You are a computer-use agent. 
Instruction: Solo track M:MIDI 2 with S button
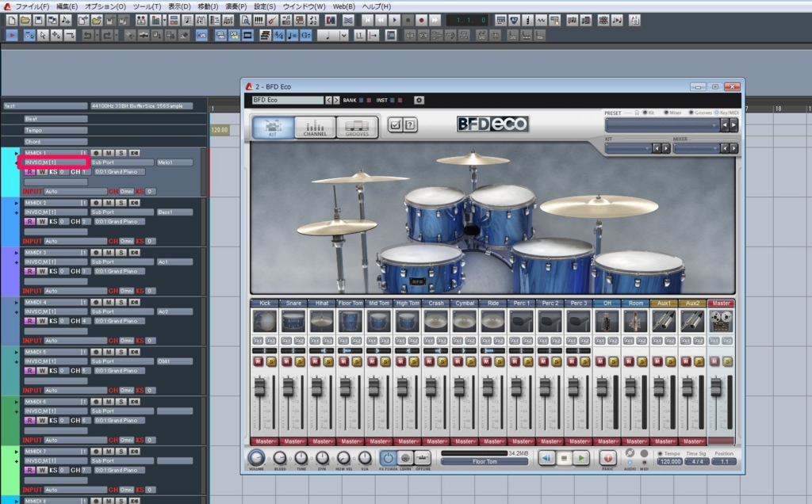121,203
